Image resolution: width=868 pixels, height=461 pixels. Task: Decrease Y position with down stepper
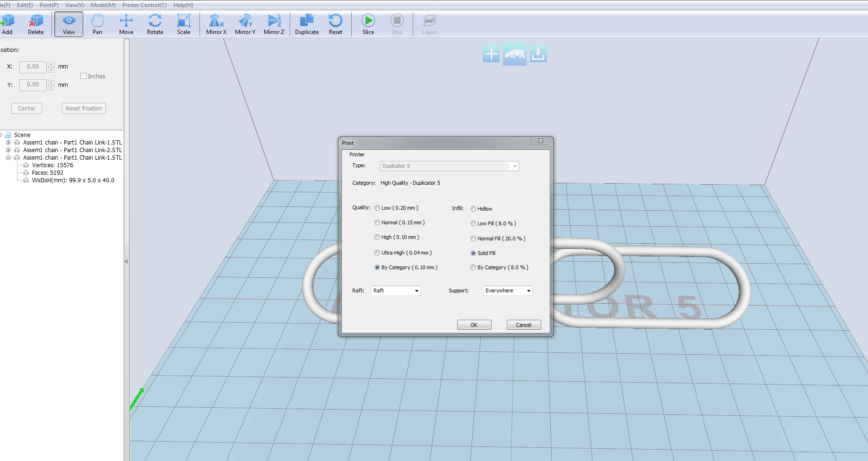[x=51, y=88]
